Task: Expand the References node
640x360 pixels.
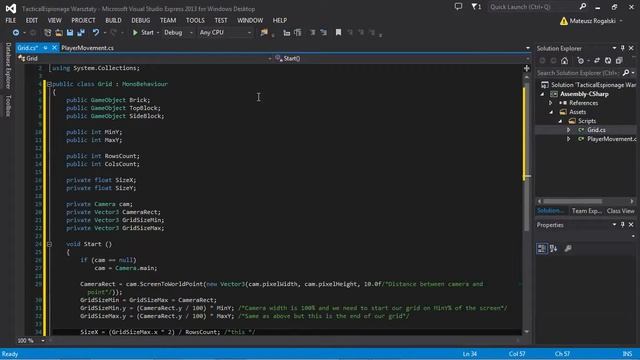Action: point(551,103)
